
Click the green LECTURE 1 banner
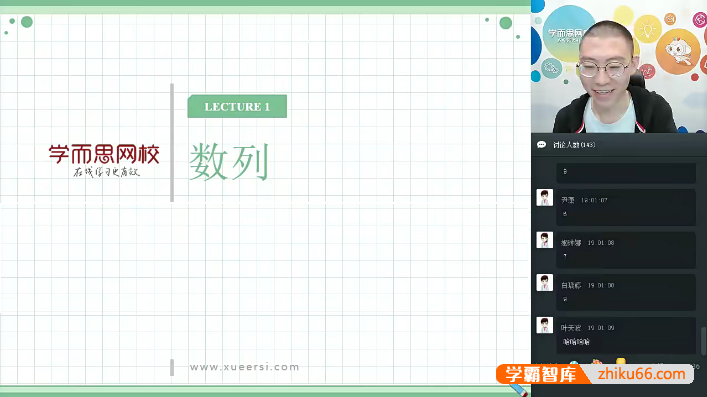click(237, 106)
